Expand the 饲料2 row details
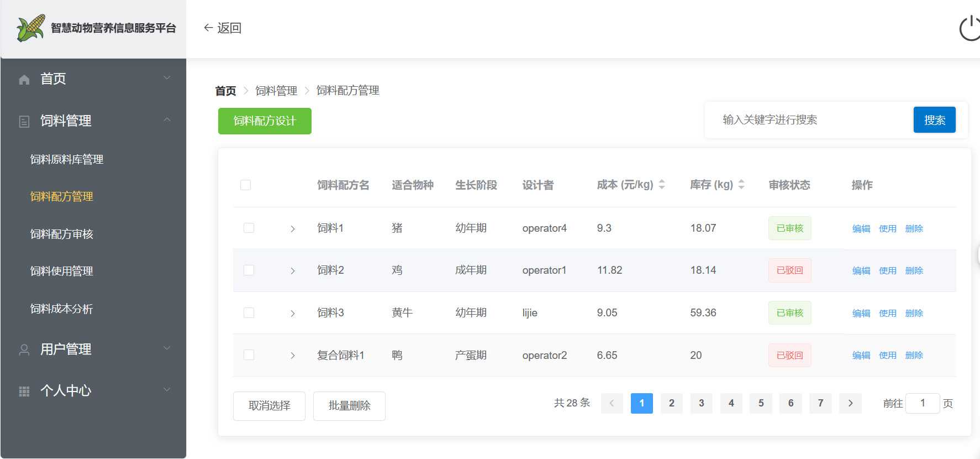This screenshot has height=459, width=980. click(x=293, y=271)
